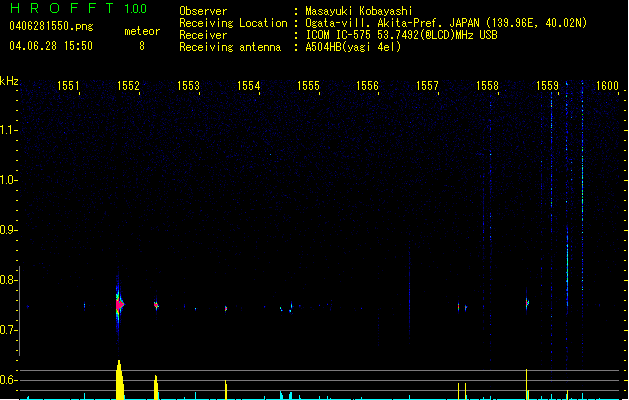Click the 1600 time axis marker

(x=607, y=86)
